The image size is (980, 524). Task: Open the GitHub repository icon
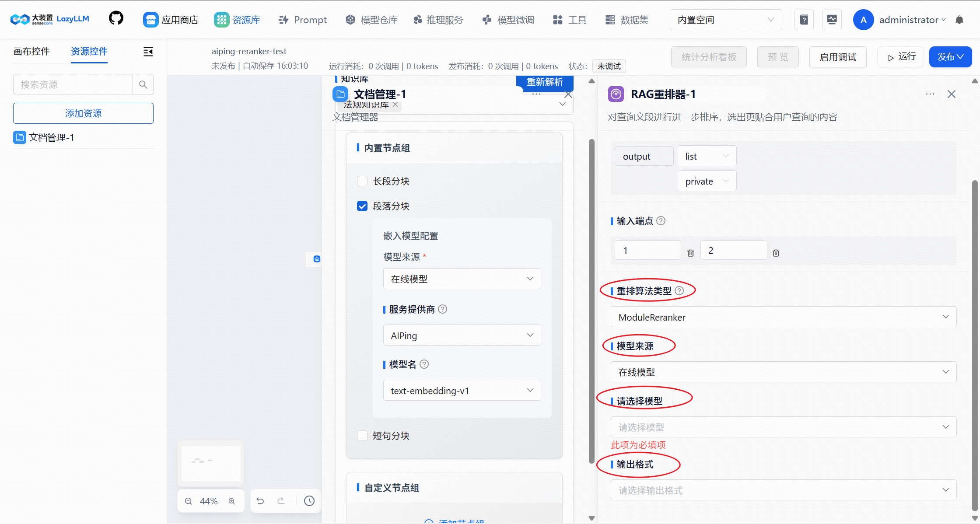(115, 18)
